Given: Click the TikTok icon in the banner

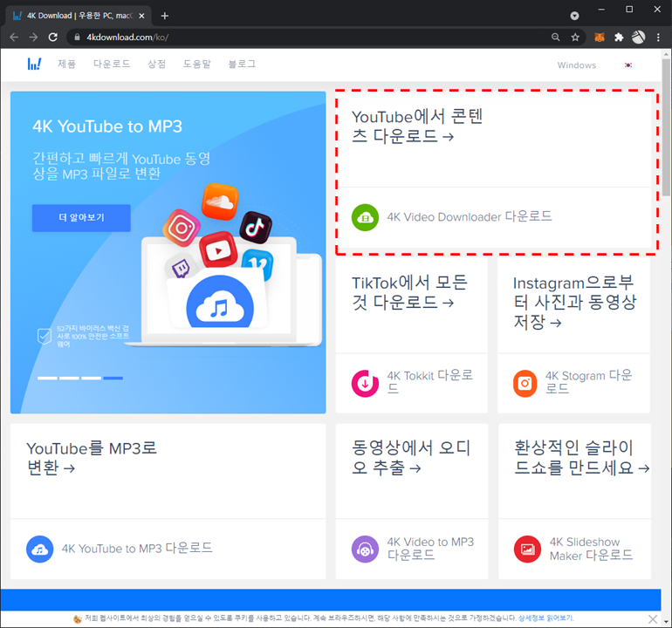Looking at the screenshot, I should click(256, 227).
